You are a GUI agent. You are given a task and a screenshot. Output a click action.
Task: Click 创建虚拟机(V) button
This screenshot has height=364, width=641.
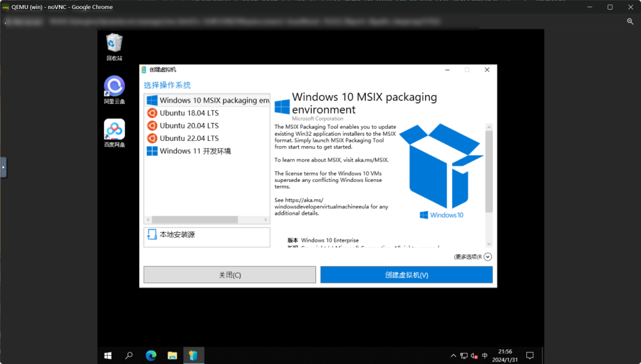(x=406, y=274)
